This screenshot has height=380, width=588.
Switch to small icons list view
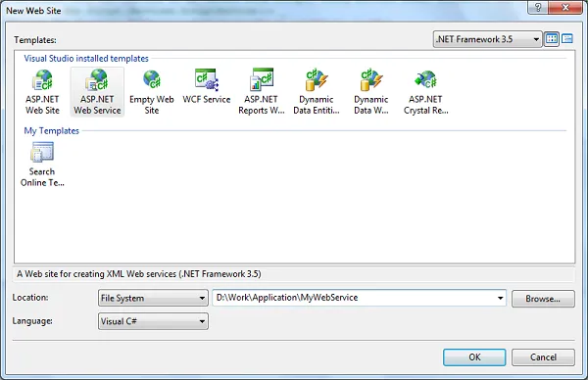567,38
